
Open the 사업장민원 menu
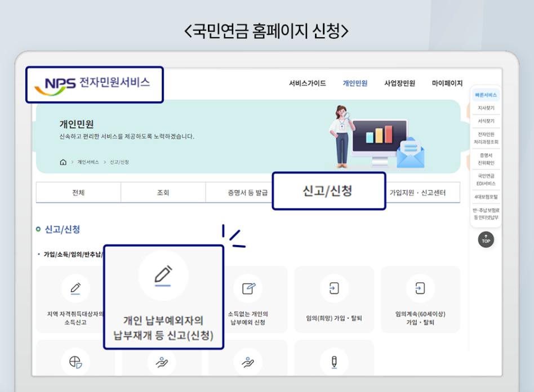pos(399,83)
